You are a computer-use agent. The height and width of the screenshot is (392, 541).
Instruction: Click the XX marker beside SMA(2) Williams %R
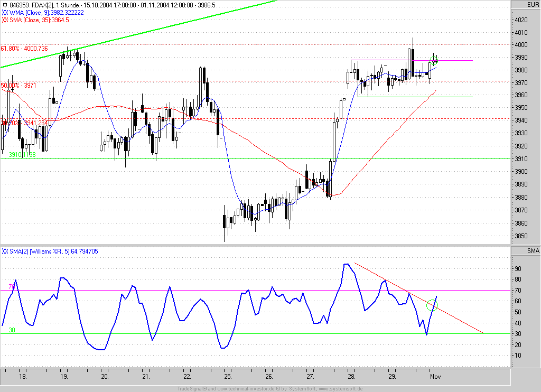(x=5, y=251)
